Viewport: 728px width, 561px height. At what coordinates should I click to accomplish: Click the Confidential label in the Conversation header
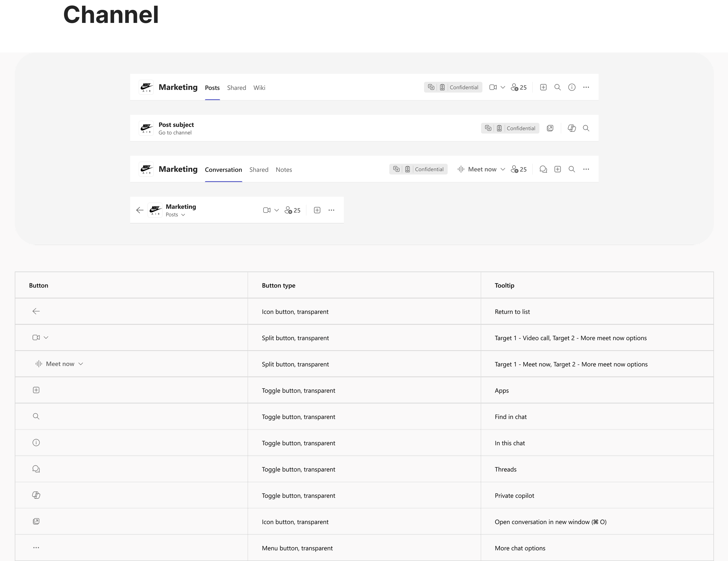pos(429,169)
